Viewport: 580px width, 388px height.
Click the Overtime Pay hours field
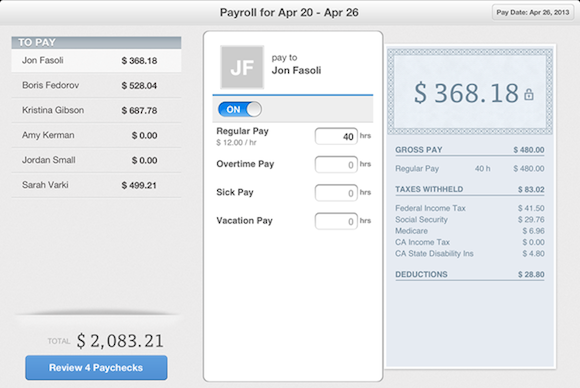[x=336, y=165]
